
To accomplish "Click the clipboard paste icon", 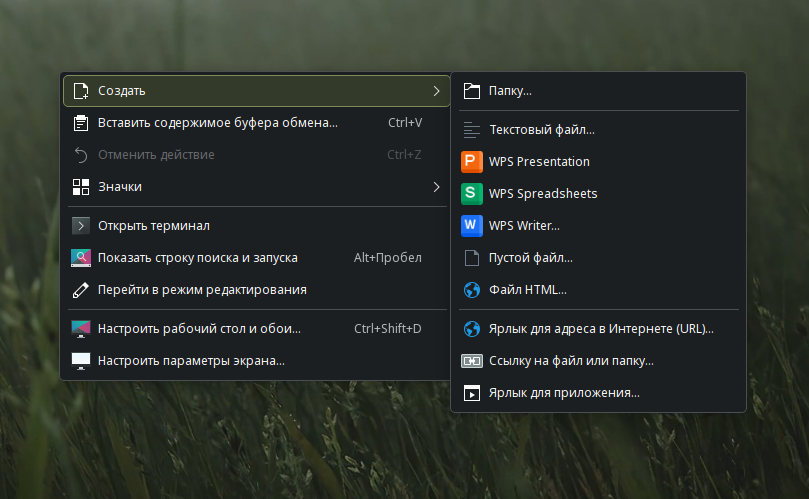I will [x=81, y=123].
